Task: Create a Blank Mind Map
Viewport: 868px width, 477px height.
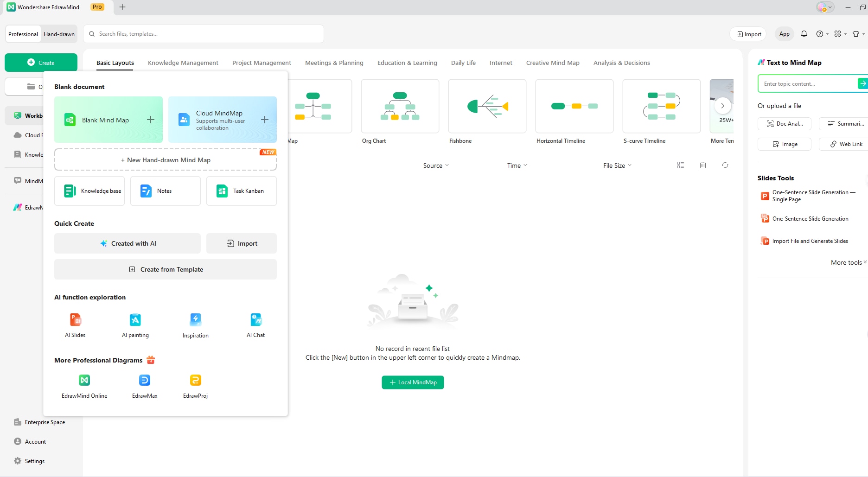Action: (108, 120)
